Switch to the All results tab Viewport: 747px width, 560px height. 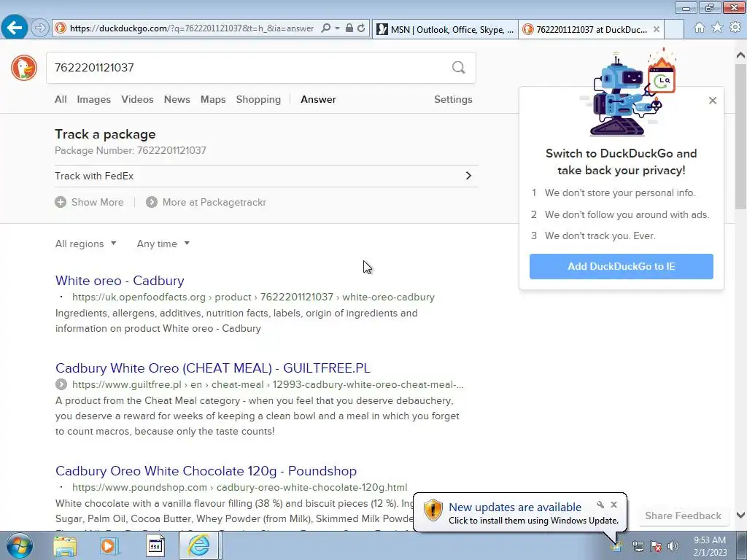61,99
